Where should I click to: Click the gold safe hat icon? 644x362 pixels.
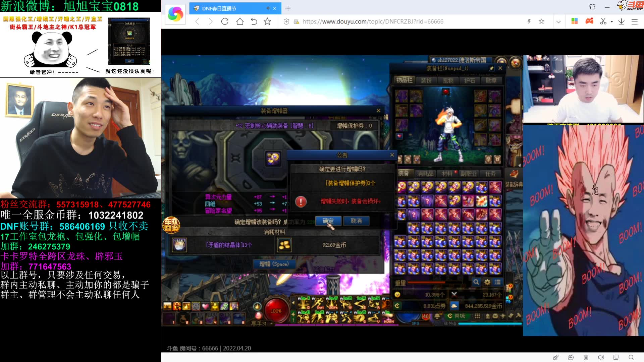point(454,306)
